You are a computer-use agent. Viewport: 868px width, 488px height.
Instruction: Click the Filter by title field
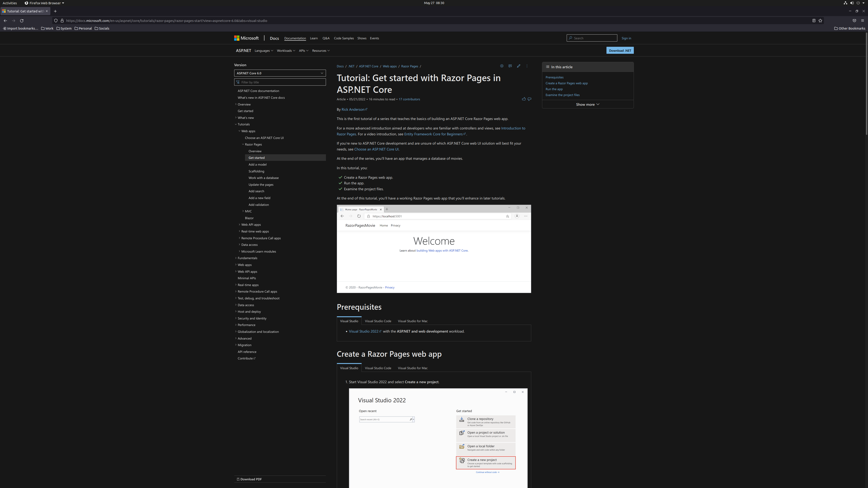[x=280, y=82]
